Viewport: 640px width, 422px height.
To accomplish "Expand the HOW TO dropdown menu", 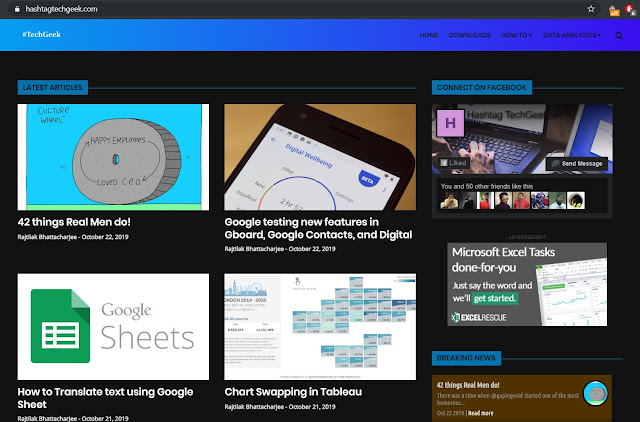I will (516, 35).
